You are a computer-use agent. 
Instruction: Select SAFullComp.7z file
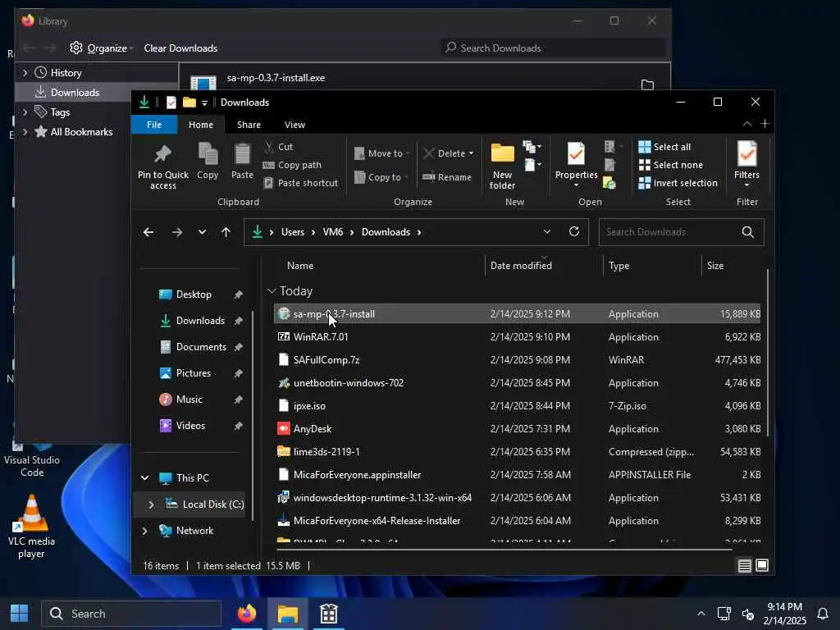(x=517, y=360)
